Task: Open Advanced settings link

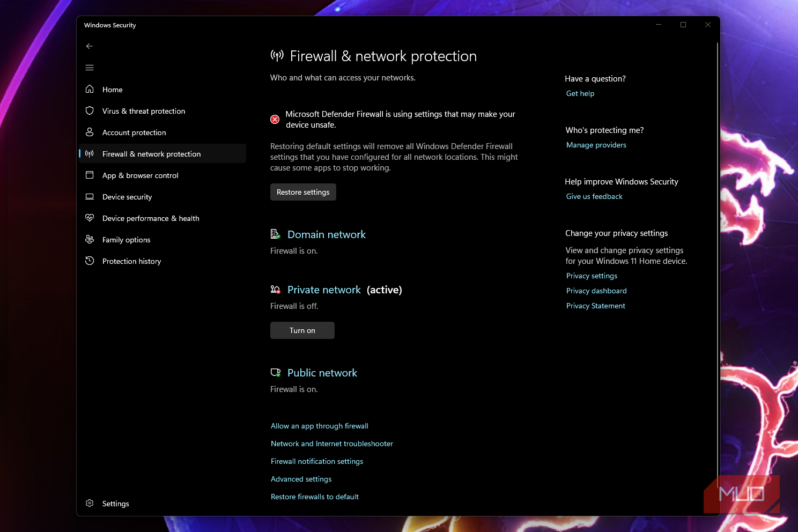Action: point(301,479)
